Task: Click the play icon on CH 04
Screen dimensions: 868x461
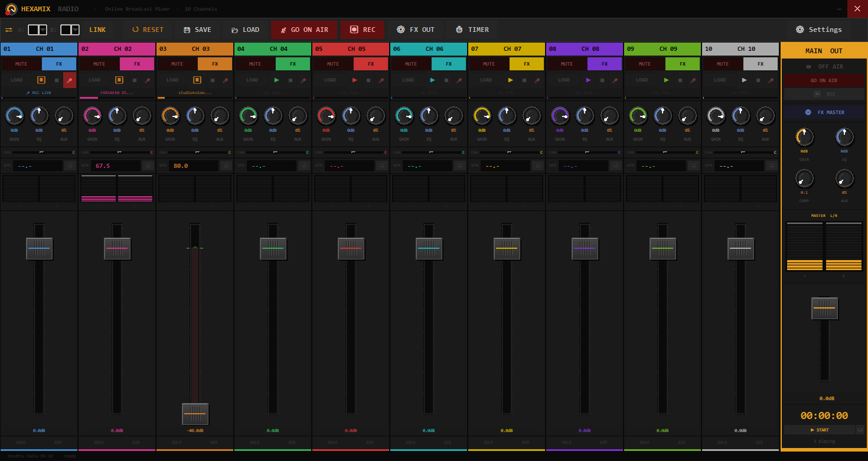Action: 276,80
